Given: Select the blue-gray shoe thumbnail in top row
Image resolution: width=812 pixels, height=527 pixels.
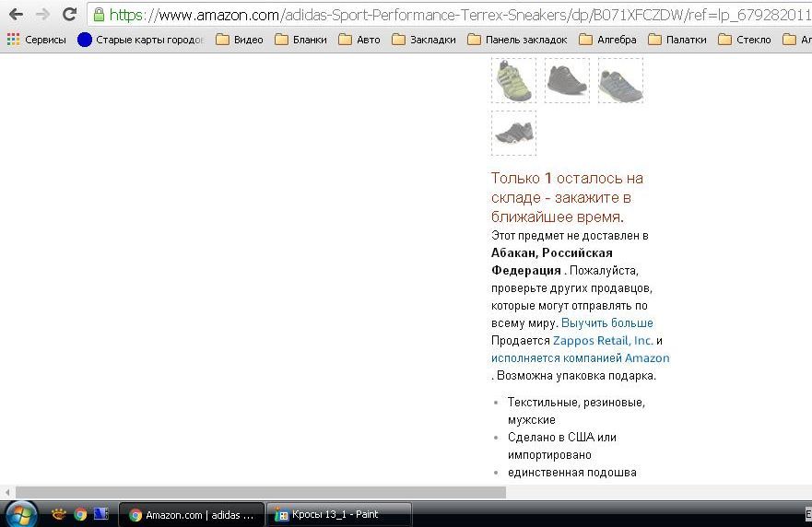Looking at the screenshot, I should pos(620,80).
